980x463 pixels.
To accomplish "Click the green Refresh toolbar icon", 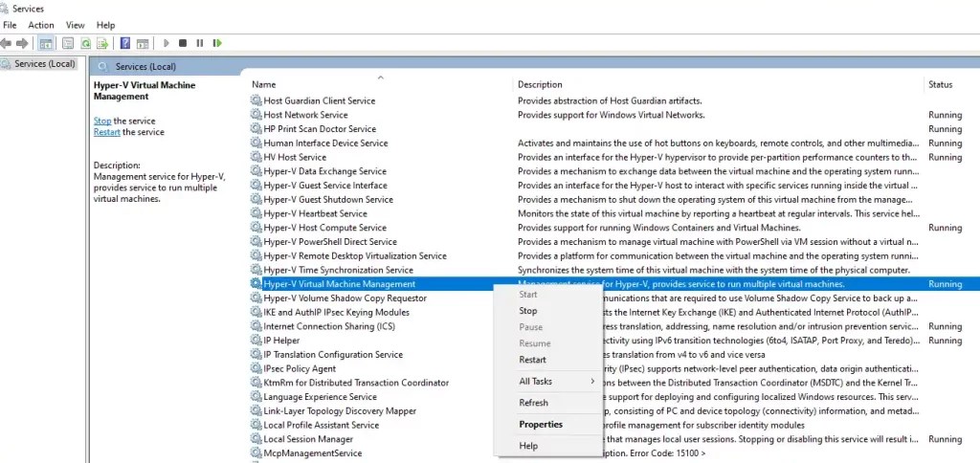I will [85, 43].
